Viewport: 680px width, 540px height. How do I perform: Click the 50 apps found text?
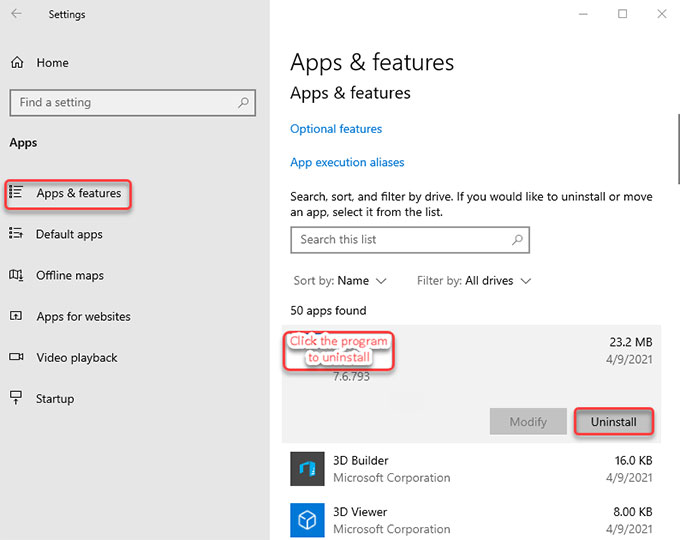pyautogui.click(x=328, y=311)
